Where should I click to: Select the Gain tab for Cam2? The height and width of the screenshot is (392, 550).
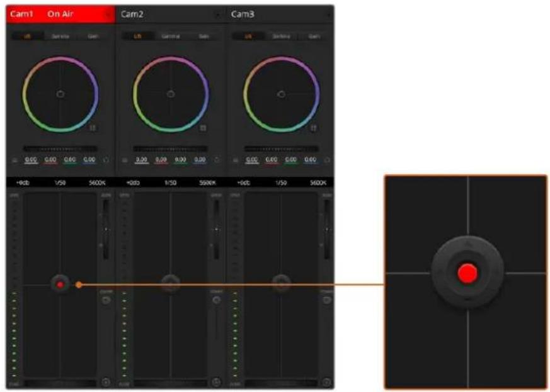pyautogui.click(x=203, y=36)
